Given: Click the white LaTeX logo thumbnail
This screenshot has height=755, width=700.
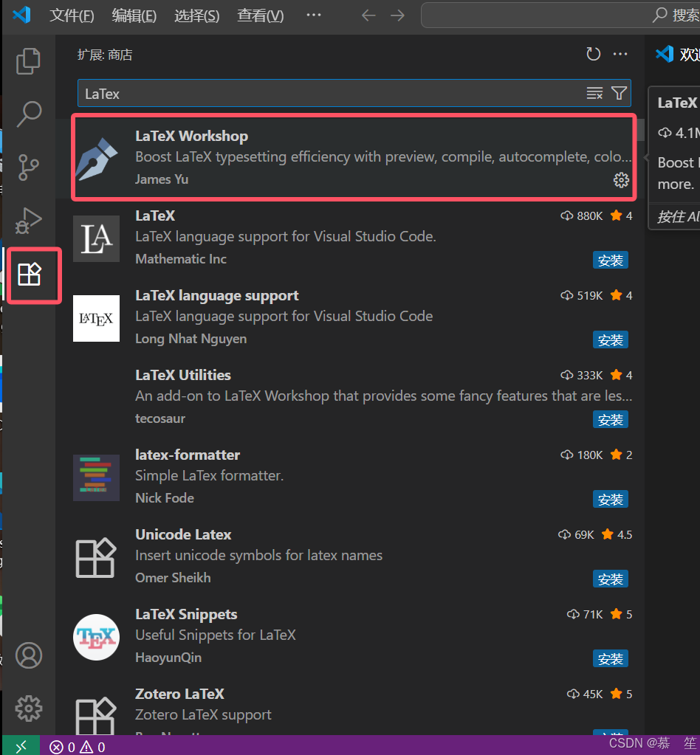Looking at the screenshot, I should pos(96,318).
